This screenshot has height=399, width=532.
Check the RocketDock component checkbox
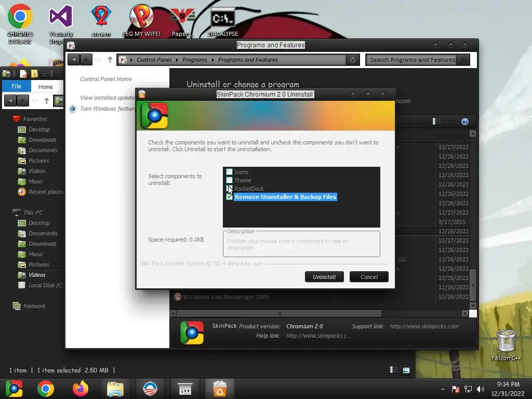click(229, 188)
